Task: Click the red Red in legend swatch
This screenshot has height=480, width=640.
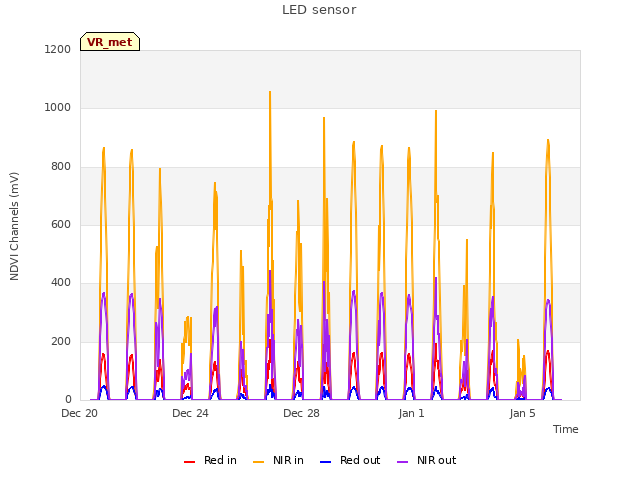Action: pyautogui.click(x=189, y=462)
